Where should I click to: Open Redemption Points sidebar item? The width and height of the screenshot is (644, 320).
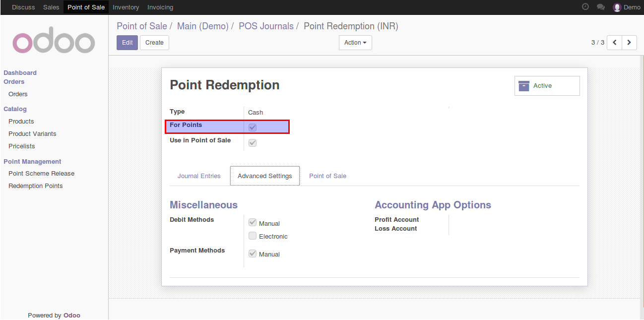pyautogui.click(x=35, y=186)
